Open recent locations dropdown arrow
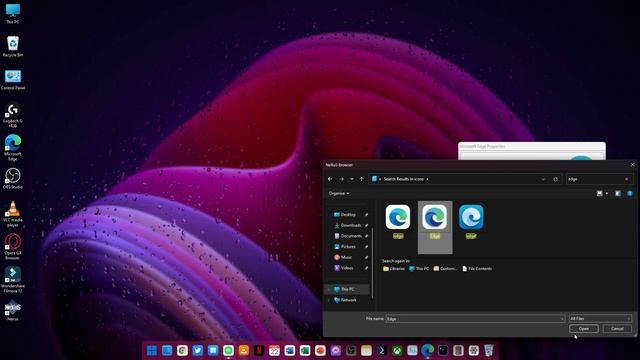Image resolution: width=640 pixels, height=360 pixels. (x=351, y=179)
